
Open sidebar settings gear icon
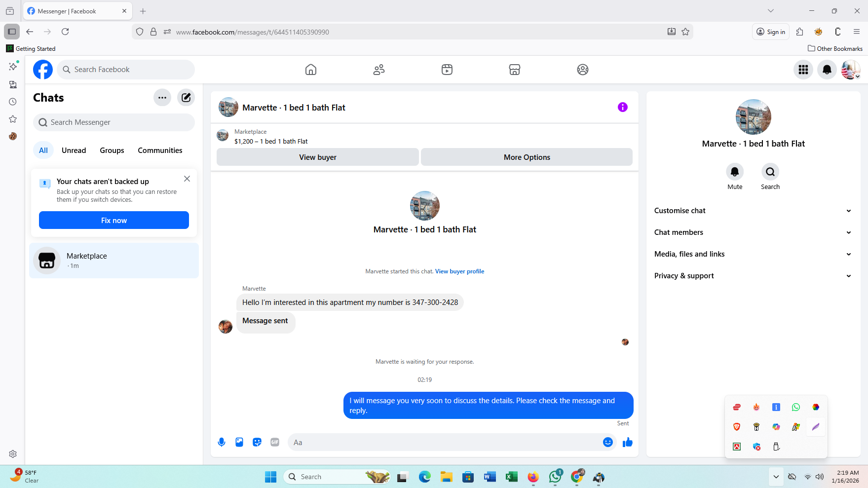(13, 454)
